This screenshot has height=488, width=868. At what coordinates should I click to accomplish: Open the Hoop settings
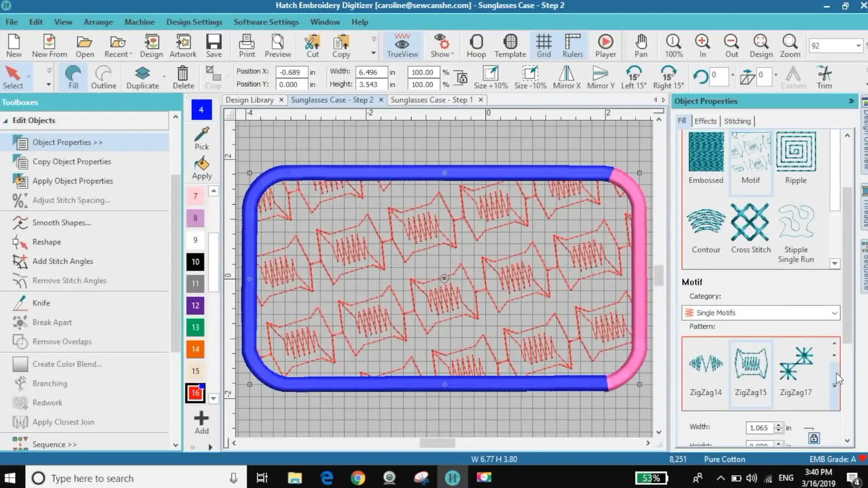tap(476, 45)
